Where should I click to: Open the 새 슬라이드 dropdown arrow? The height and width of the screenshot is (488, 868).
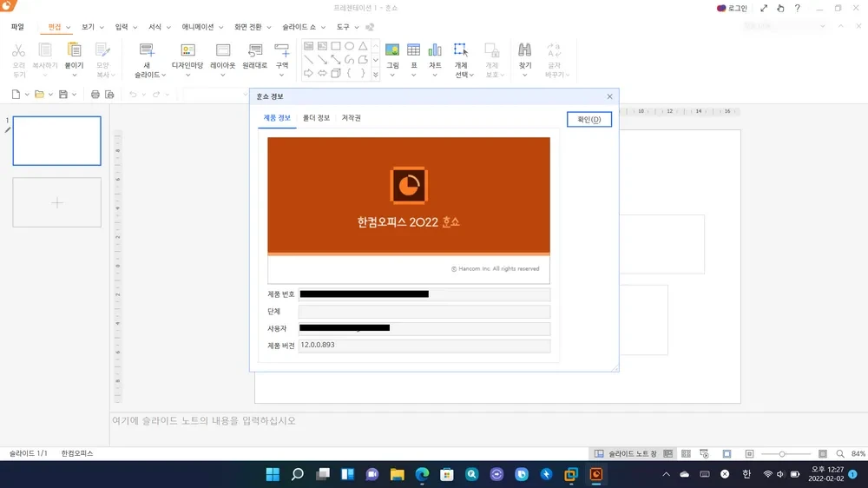point(164,75)
